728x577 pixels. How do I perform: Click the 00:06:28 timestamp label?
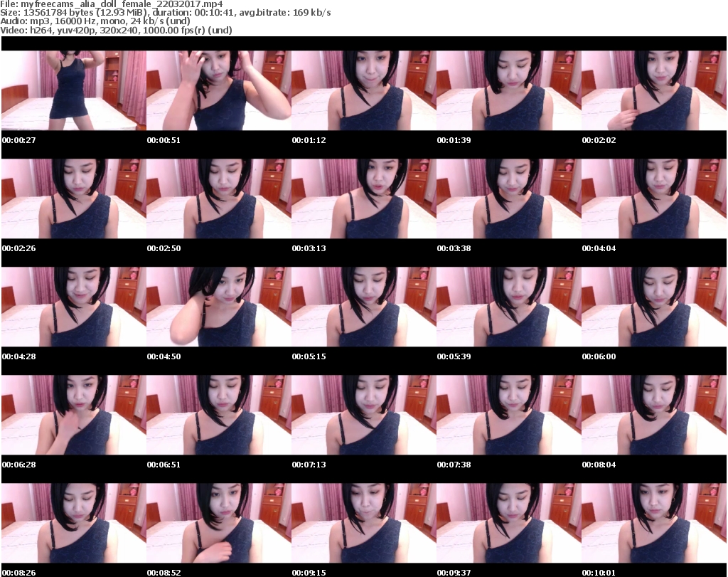click(x=19, y=465)
